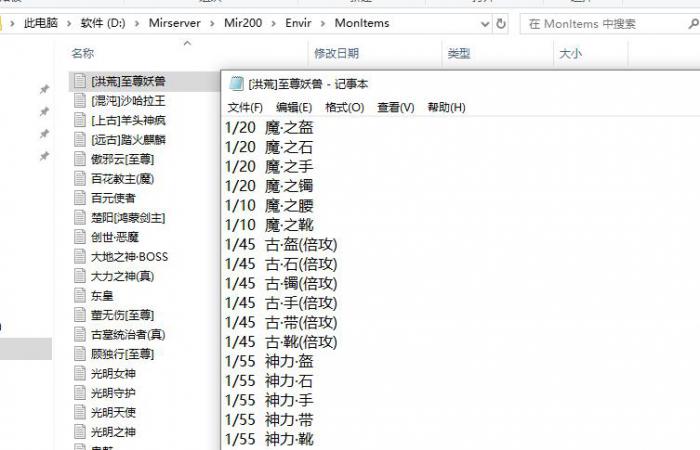The height and width of the screenshot is (450, 700).
Task: Expand the chevron after 此电脑 breadcrumb
Action: 69,23
